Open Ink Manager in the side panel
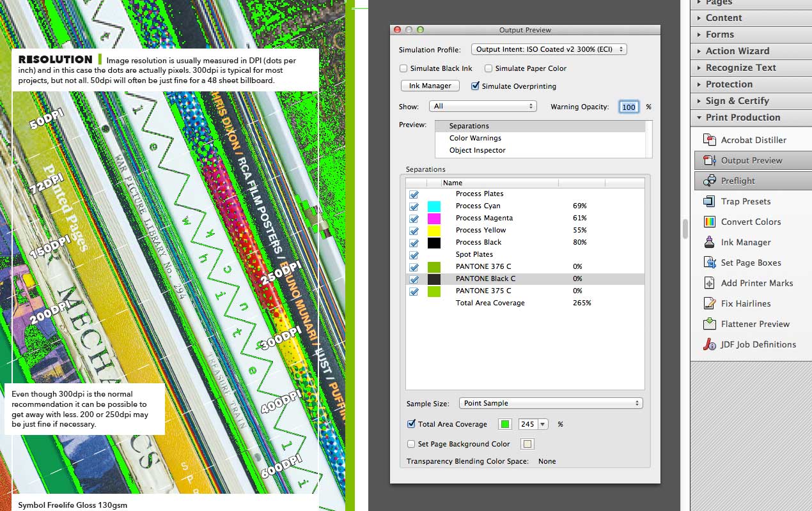812x511 pixels. click(x=746, y=242)
